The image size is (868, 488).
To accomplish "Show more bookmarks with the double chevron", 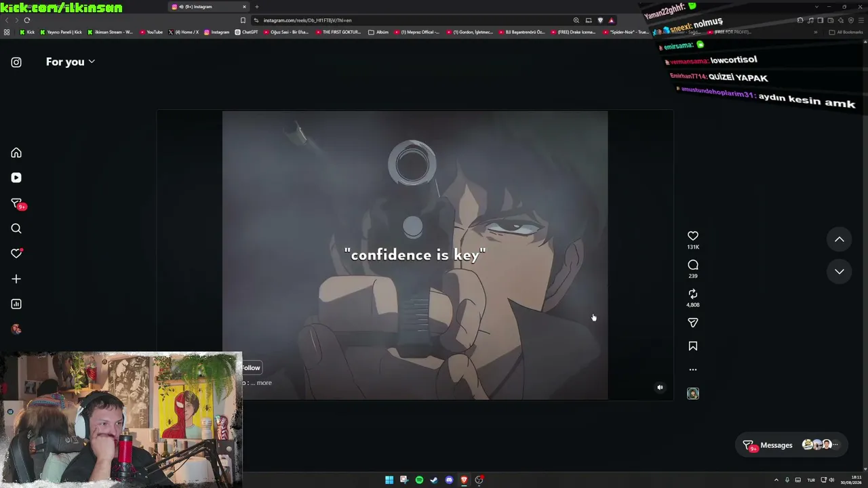I will click(816, 32).
